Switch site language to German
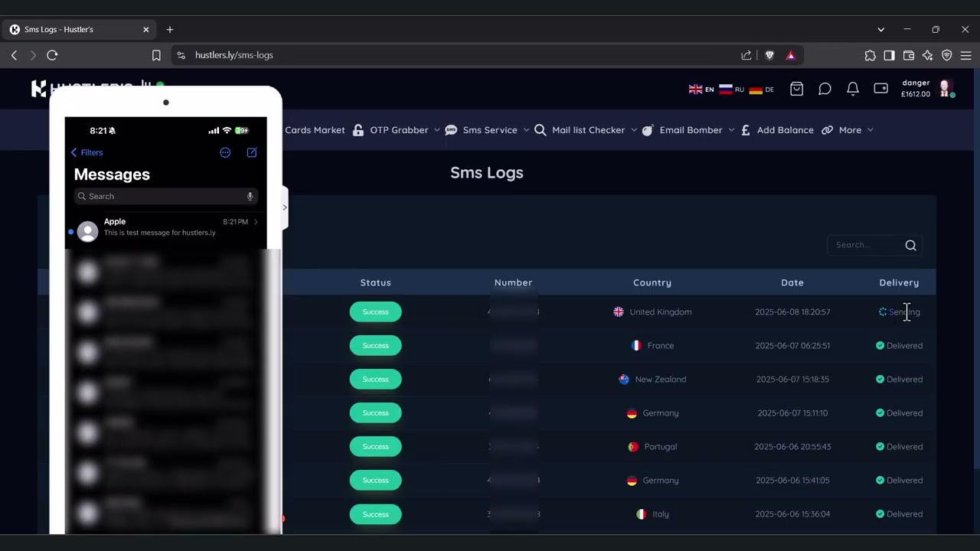This screenshot has height=551, width=980. pyautogui.click(x=761, y=90)
